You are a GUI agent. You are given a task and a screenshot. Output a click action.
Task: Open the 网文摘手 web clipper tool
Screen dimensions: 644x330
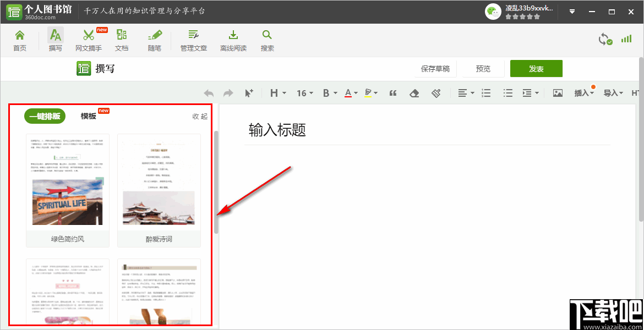(x=89, y=40)
